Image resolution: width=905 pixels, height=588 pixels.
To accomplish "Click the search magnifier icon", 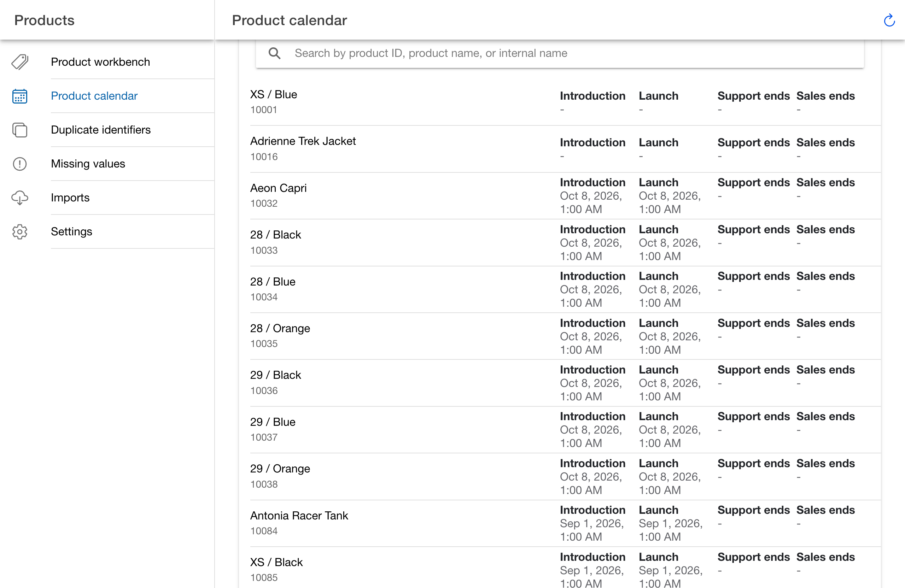I will pyautogui.click(x=274, y=53).
